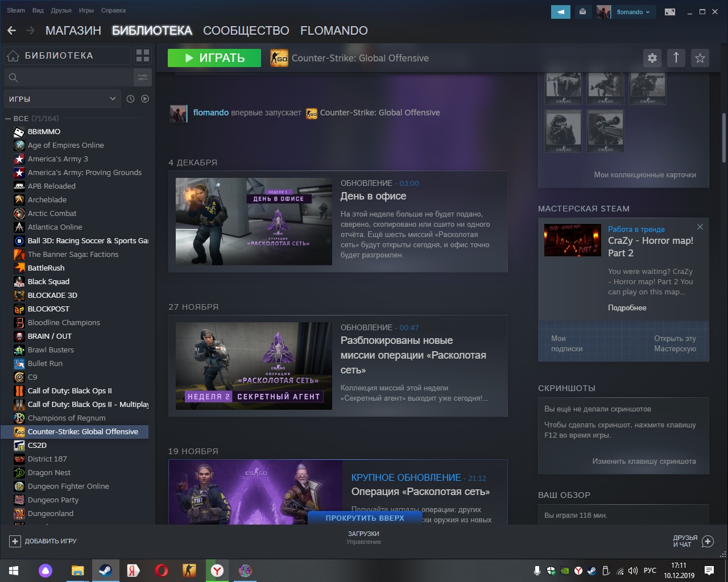This screenshot has height=582, width=728.
Task: Open advanced filter settings icon in search bar
Action: click(x=142, y=77)
